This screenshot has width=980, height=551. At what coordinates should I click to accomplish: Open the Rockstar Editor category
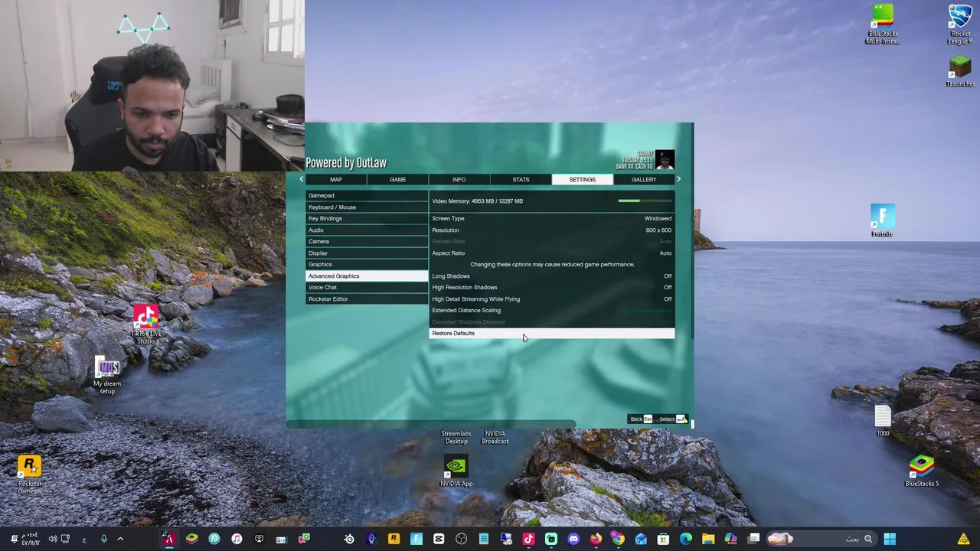coord(367,299)
